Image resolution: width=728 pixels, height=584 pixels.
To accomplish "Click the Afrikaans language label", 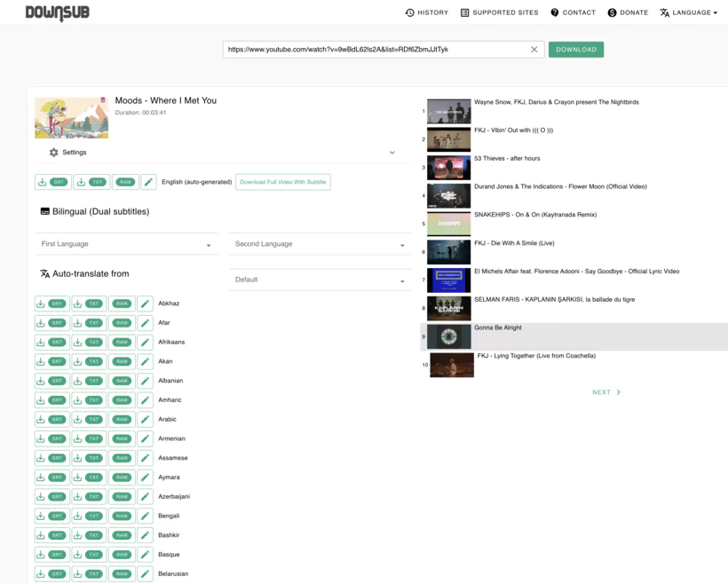I will tap(171, 342).
